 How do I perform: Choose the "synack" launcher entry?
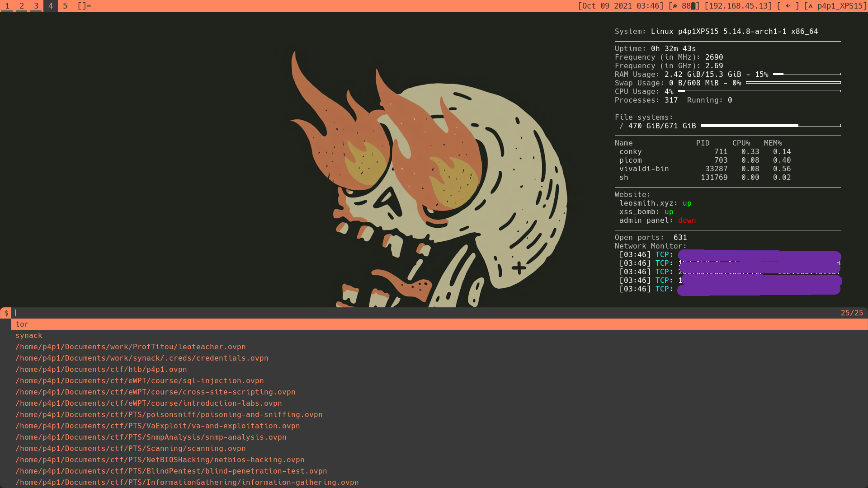[29, 335]
